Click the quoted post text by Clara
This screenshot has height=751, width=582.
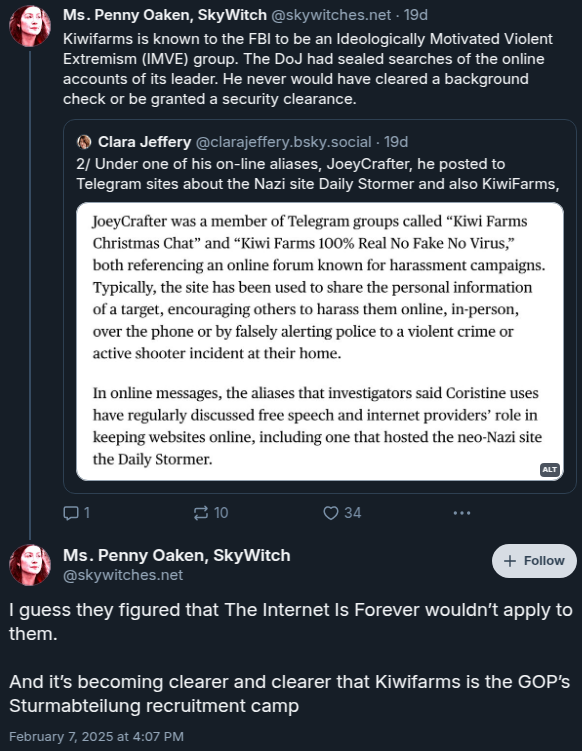[x=317, y=174]
